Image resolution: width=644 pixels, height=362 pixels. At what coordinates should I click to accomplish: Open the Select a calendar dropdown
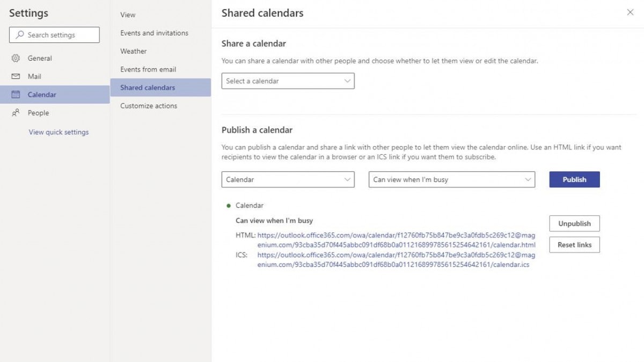[288, 81]
